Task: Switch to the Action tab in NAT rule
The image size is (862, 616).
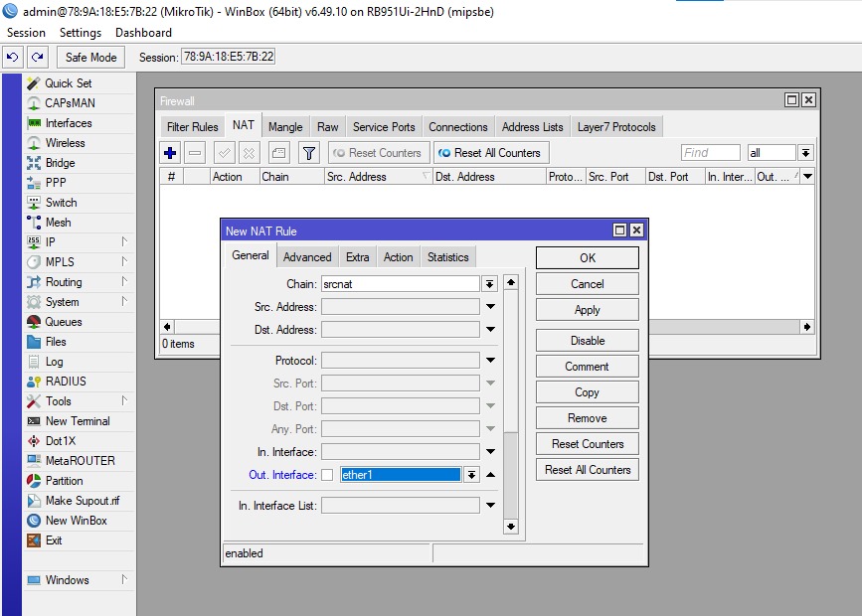Action: (x=398, y=257)
